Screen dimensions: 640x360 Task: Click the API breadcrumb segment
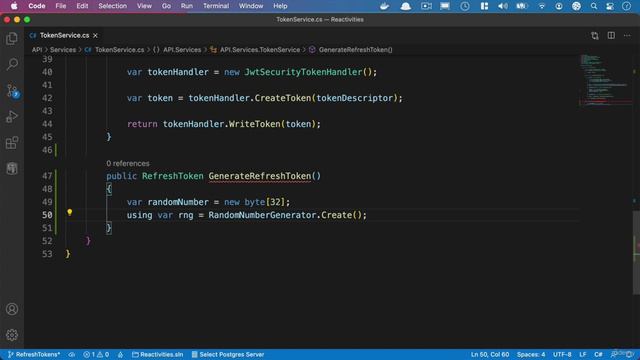tap(37, 50)
